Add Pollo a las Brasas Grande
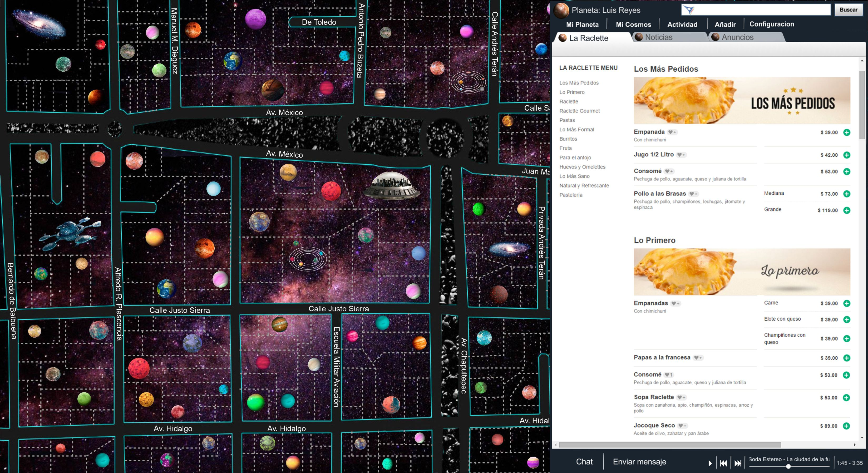Image resolution: width=868 pixels, height=473 pixels. click(x=846, y=210)
